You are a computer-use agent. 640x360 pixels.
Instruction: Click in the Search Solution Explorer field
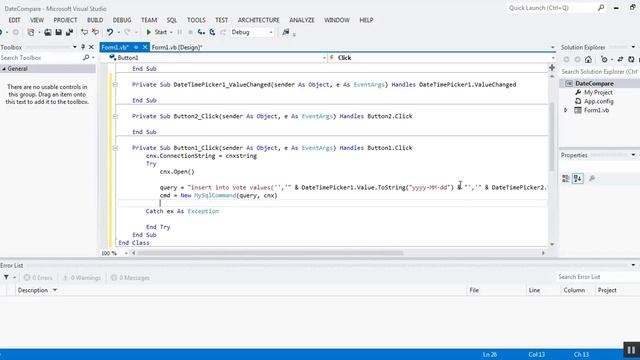click(x=600, y=72)
